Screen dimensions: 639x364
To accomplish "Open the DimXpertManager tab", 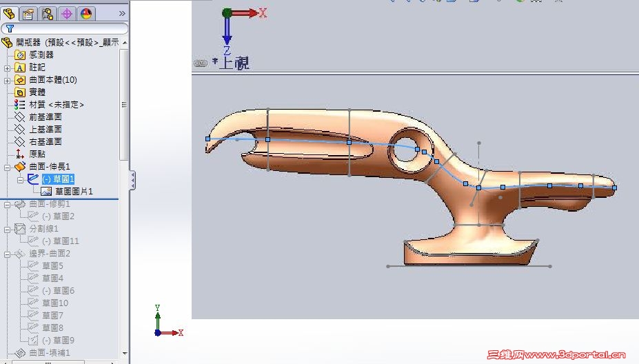I will tap(67, 14).
